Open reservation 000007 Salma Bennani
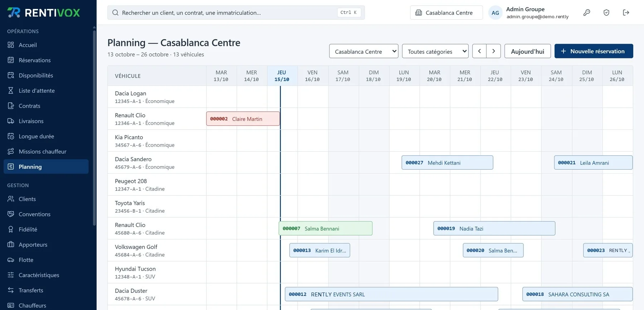Viewport: 644px width, 310px height. click(326, 228)
